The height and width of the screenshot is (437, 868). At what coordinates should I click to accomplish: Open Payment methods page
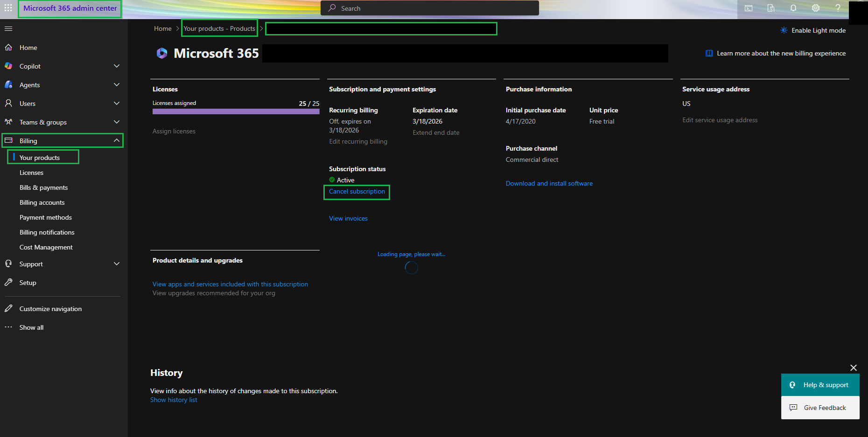46,217
